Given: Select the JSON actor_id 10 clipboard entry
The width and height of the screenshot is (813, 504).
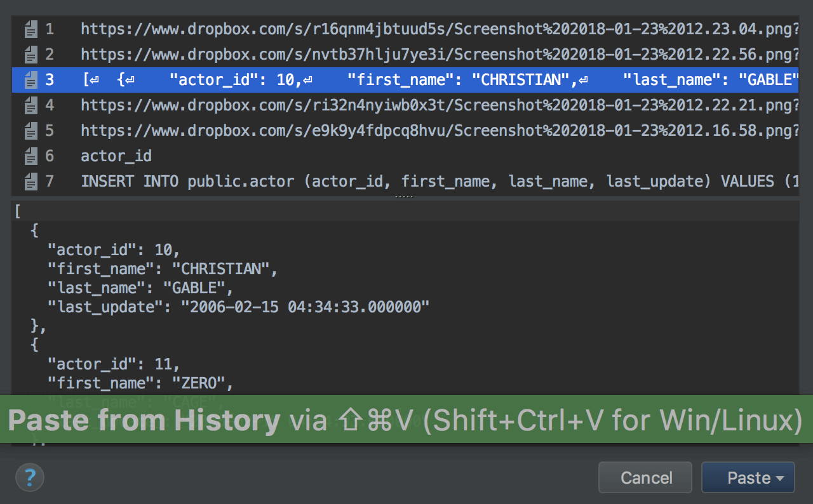Looking at the screenshot, I should coord(438,80).
